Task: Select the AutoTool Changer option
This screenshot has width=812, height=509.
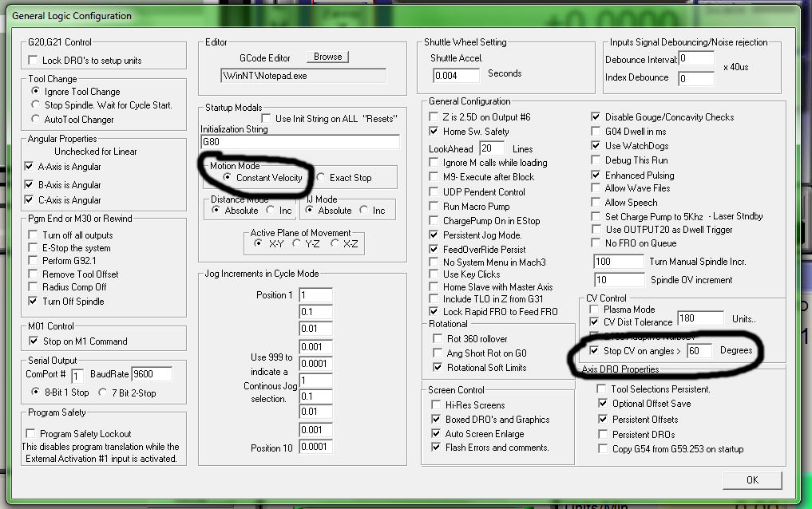Action: (35, 119)
